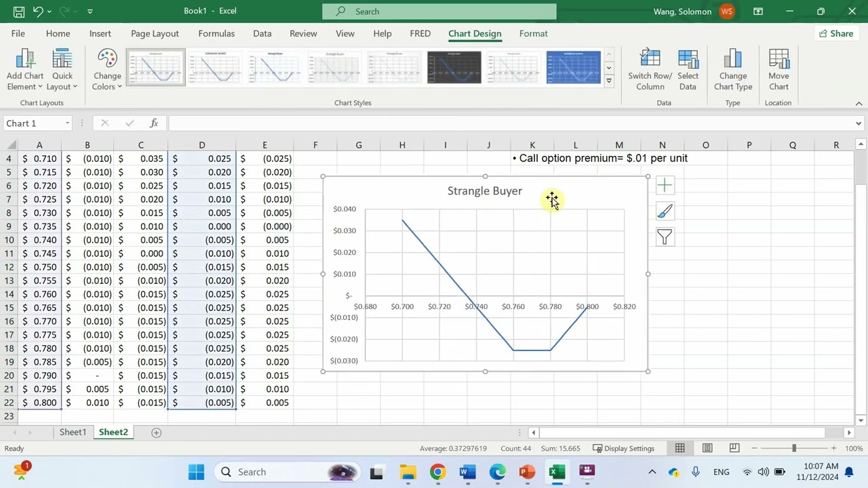The image size is (868, 488).
Task: Click Move Chart icon
Action: [x=778, y=70]
